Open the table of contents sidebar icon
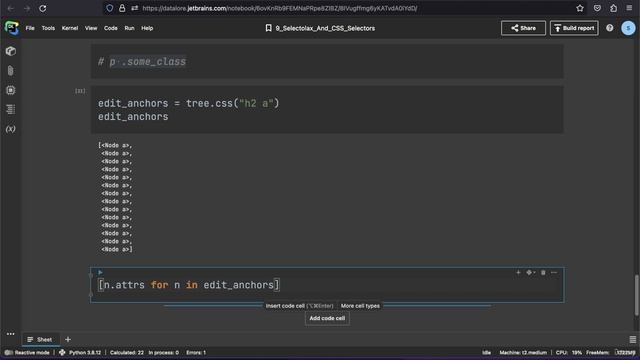Image resolution: width=640 pixels, height=360 pixels. pos(11,109)
